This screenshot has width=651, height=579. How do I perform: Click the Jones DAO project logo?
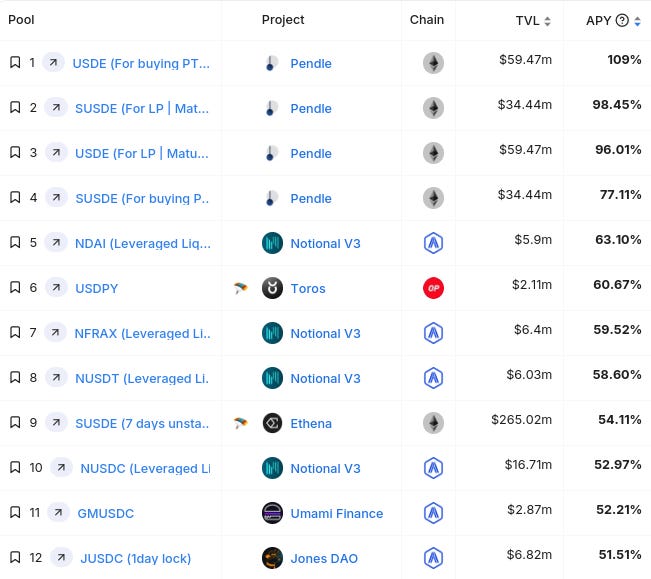(x=272, y=558)
